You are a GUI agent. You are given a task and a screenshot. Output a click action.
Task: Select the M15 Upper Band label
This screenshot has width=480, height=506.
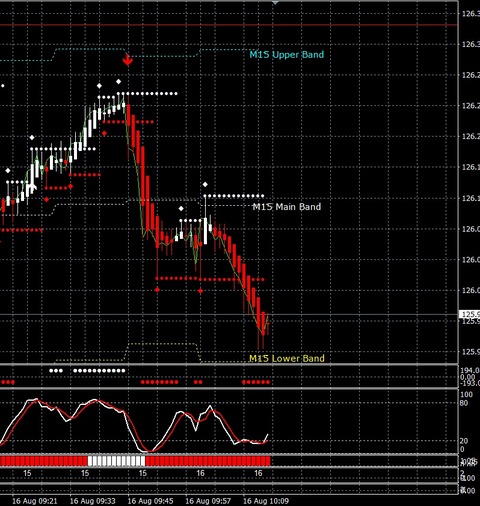287,55
